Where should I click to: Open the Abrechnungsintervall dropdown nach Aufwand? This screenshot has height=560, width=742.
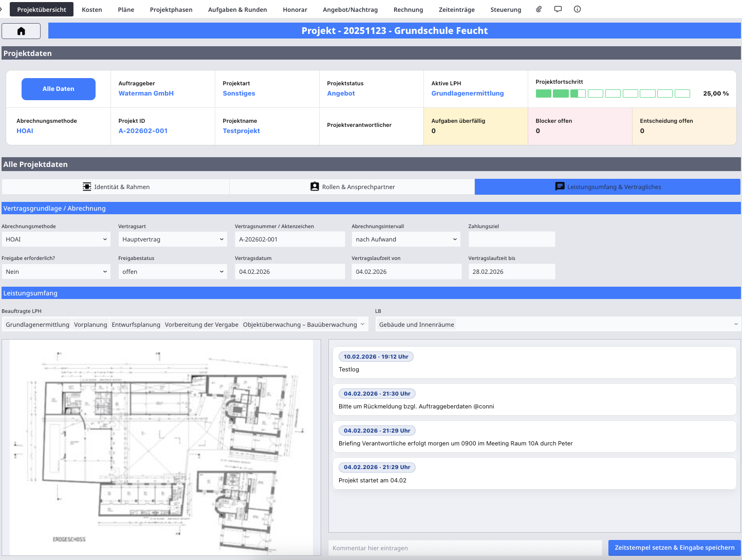pyautogui.click(x=405, y=239)
